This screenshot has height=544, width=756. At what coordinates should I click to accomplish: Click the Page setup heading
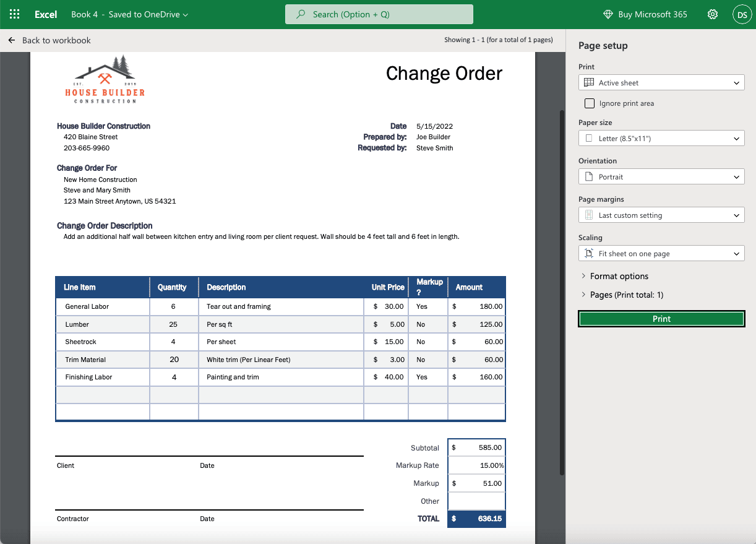click(603, 46)
